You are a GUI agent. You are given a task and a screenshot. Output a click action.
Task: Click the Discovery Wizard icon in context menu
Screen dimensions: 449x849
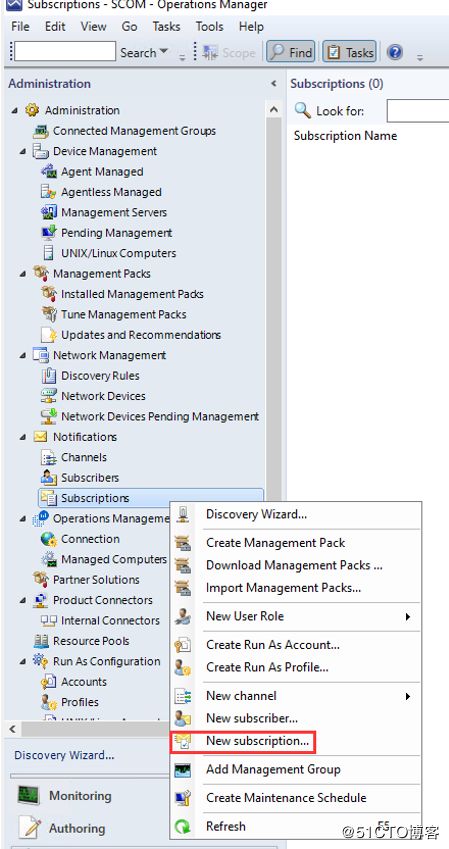click(183, 514)
